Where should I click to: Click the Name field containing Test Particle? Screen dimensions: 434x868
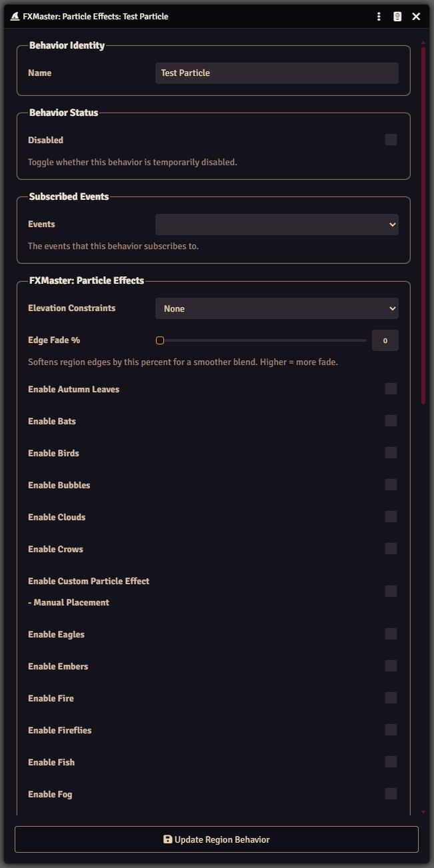click(277, 73)
